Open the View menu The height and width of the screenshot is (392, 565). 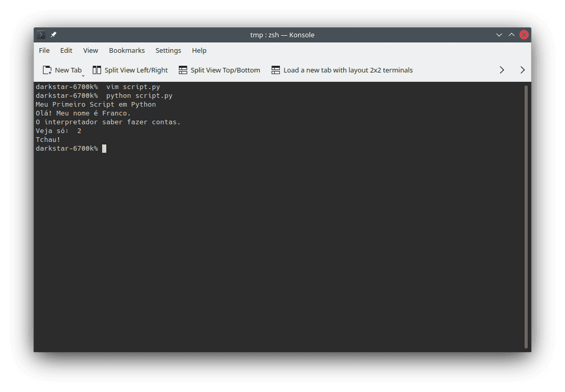click(x=90, y=50)
